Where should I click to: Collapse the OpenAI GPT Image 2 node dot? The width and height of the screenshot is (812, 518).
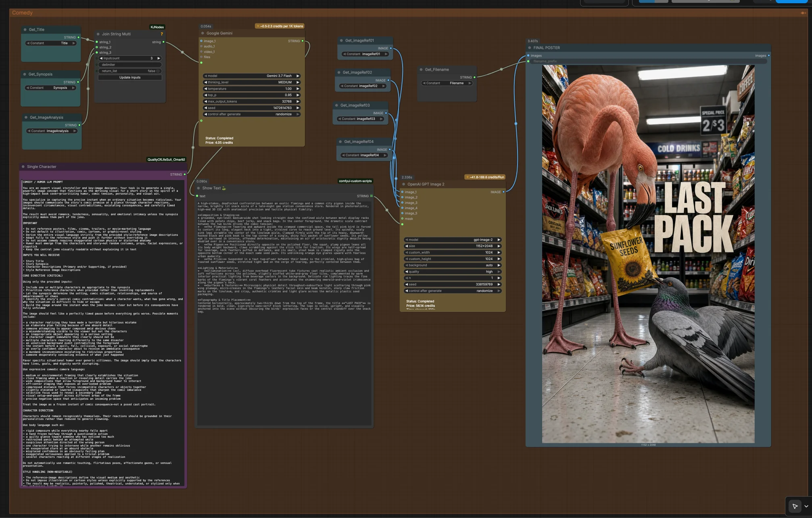[x=403, y=184]
